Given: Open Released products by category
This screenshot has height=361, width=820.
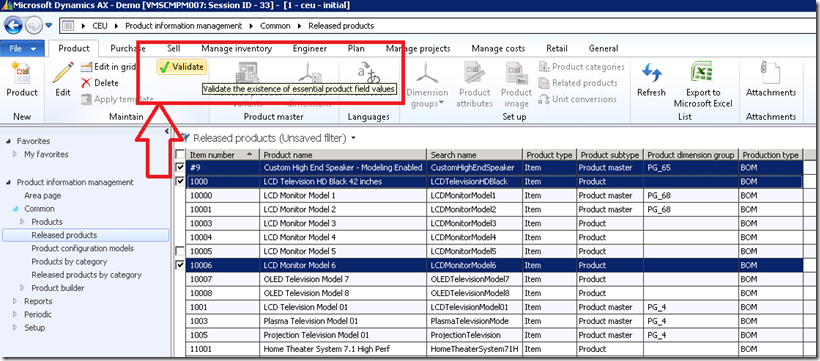Looking at the screenshot, I should [86, 275].
